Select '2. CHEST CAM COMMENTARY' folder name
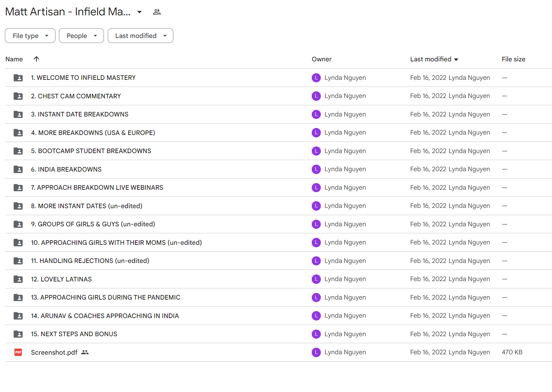The width and height of the screenshot is (552, 392). [x=76, y=96]
